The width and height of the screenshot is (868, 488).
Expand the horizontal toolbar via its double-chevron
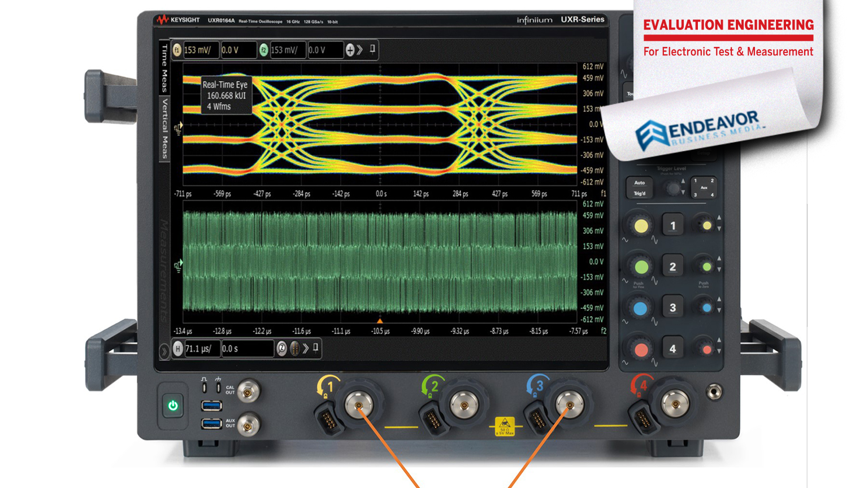click(306, 348)
